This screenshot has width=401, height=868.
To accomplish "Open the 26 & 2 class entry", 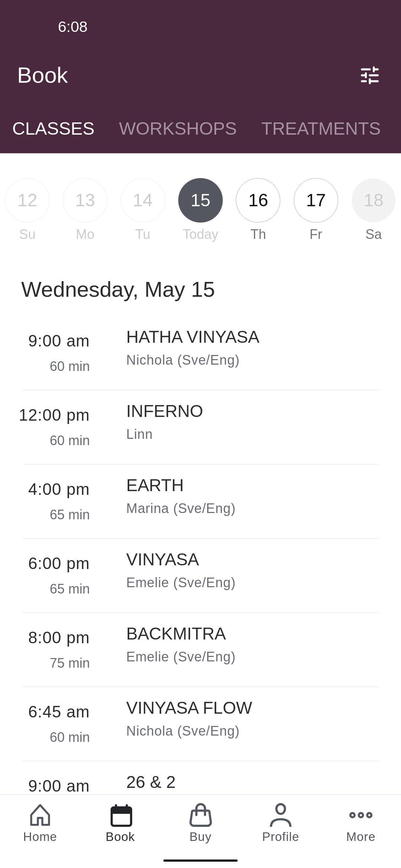I will pos(200,778).
